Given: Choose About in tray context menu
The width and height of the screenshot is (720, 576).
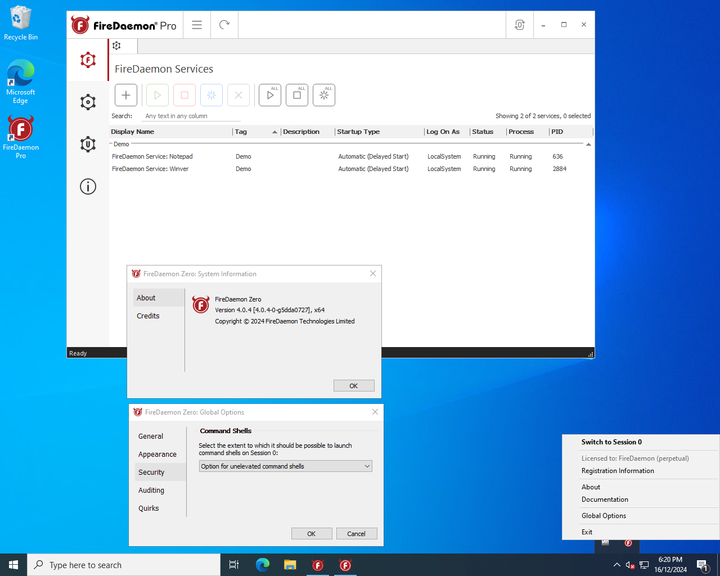Looking at the screenshot, I should point(641,487).
